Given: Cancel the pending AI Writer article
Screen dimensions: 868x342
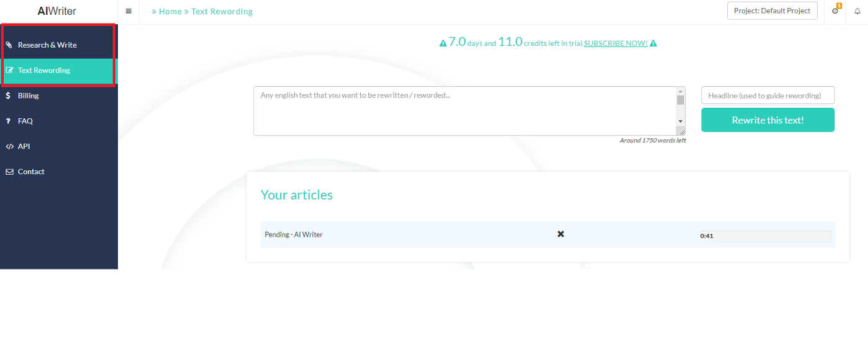Looking at the screenshot, I should click(x=560, y=234).
